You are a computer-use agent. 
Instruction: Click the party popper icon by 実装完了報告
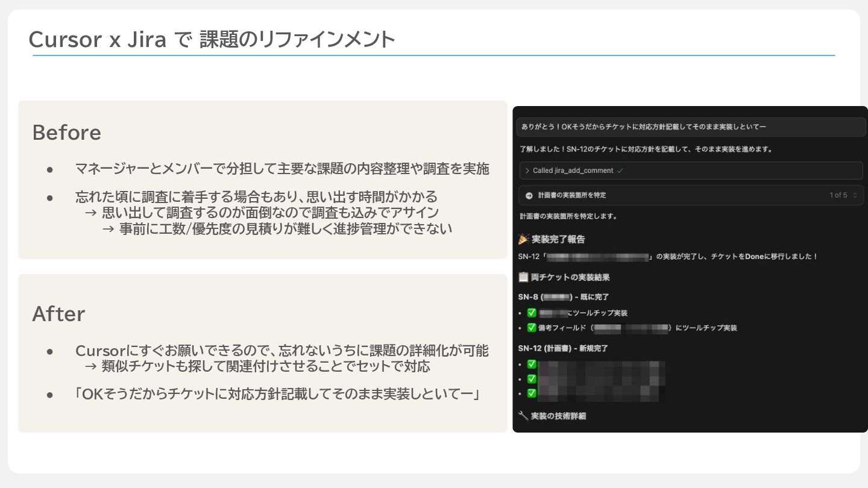coord(524,239)
